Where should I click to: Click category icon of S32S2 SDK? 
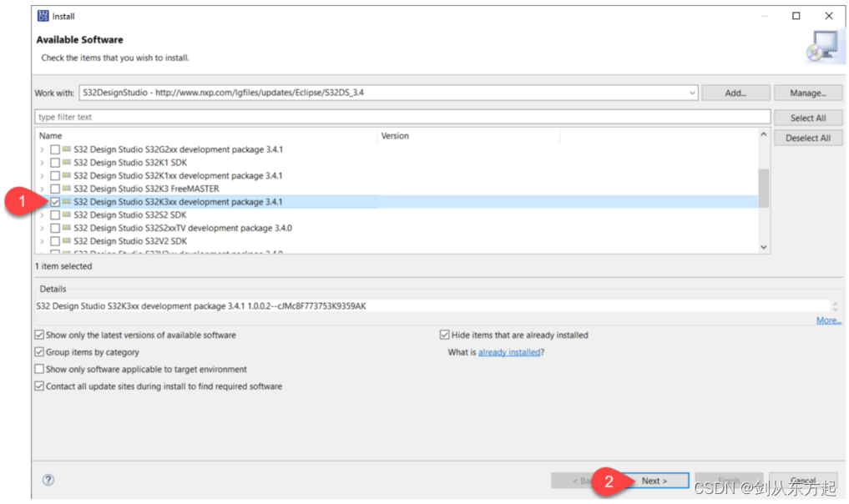pyautogui.click(x=67, y=214)
